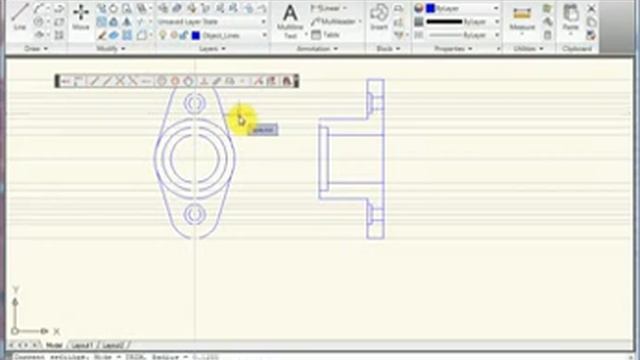This screenshot has width=640, height=360.
Task: Expand the Draw panel title
Action: pyautogui.click(x=36, y=49)
